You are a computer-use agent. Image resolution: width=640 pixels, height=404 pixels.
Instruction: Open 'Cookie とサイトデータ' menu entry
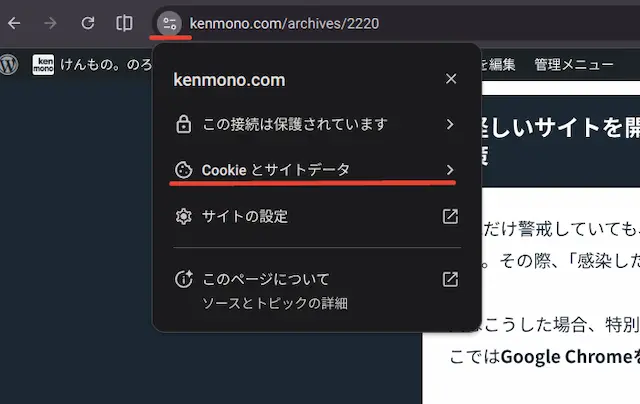click(x=315, y=170)
